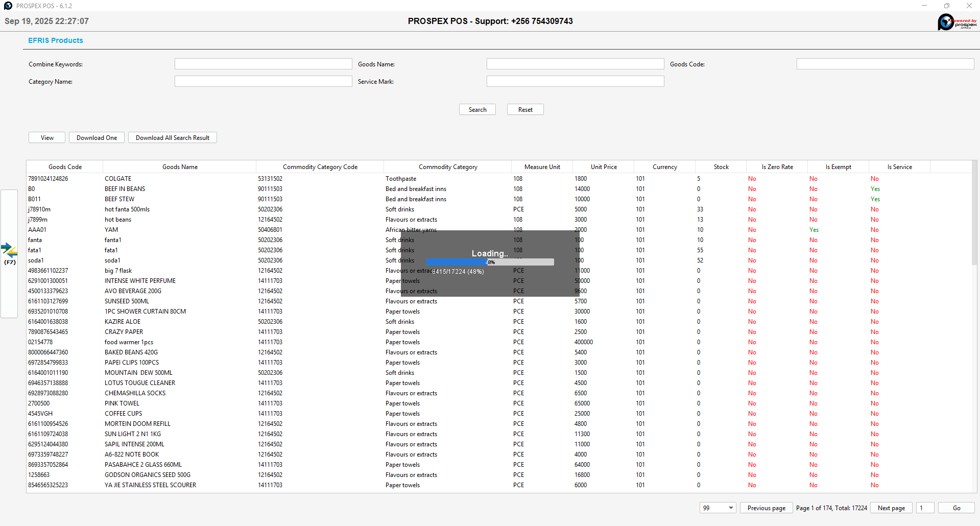Screen dimensions: 980x526
Task: Go to the Next page
Action: (891, 508)
